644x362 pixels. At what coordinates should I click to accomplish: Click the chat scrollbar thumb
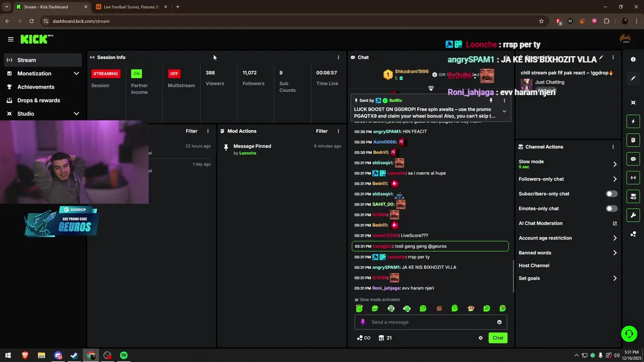pos(513,276)
